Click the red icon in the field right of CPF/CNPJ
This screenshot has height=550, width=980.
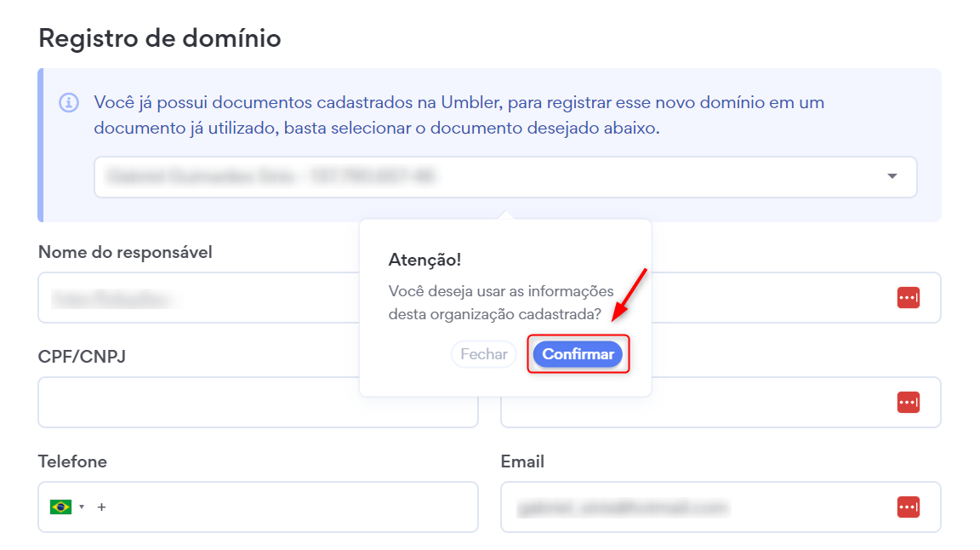click(x=908, y=402)
